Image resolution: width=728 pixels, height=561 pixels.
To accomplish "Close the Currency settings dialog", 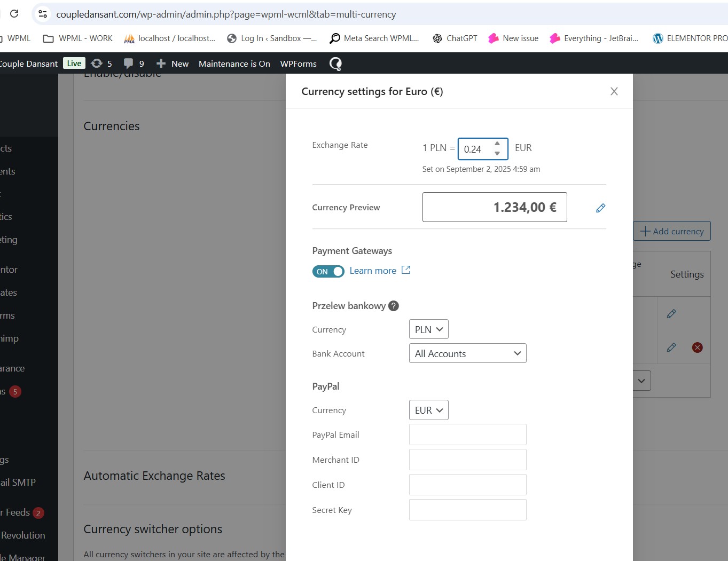I will [x=614, y=91].
